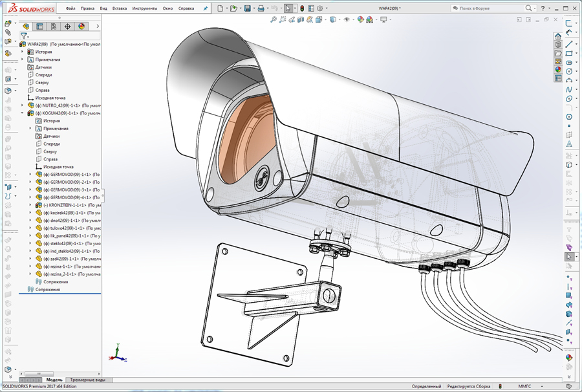Click the New document icon
The image size is (582, 392).
pos(220,8)
